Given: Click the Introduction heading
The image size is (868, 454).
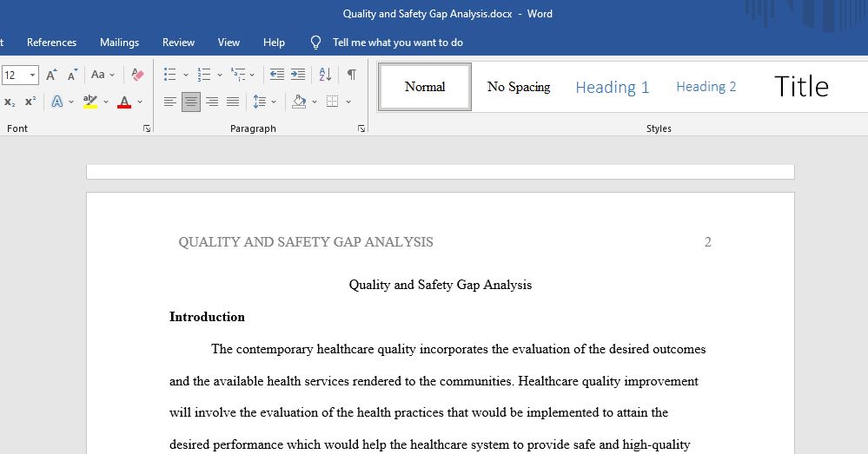Looking at the screenshot, I should point(207,317).
